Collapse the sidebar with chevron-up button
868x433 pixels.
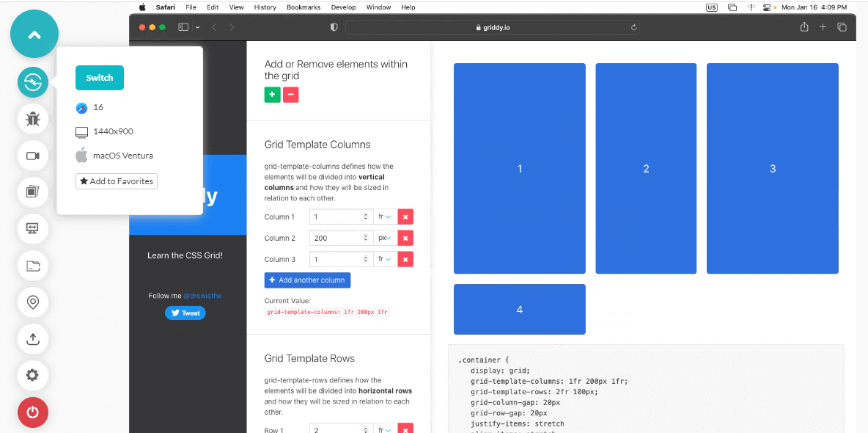[x=34, y=34]
